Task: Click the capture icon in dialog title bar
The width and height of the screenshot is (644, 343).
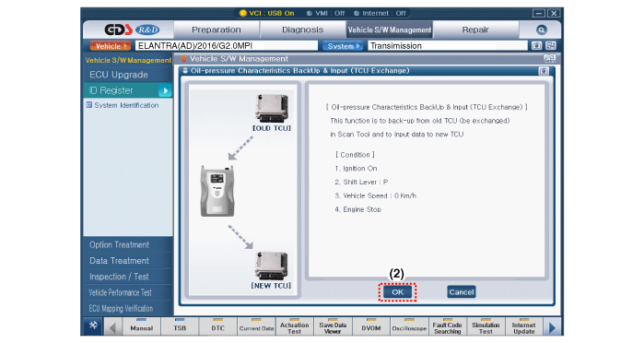Action: click(544, 71)
